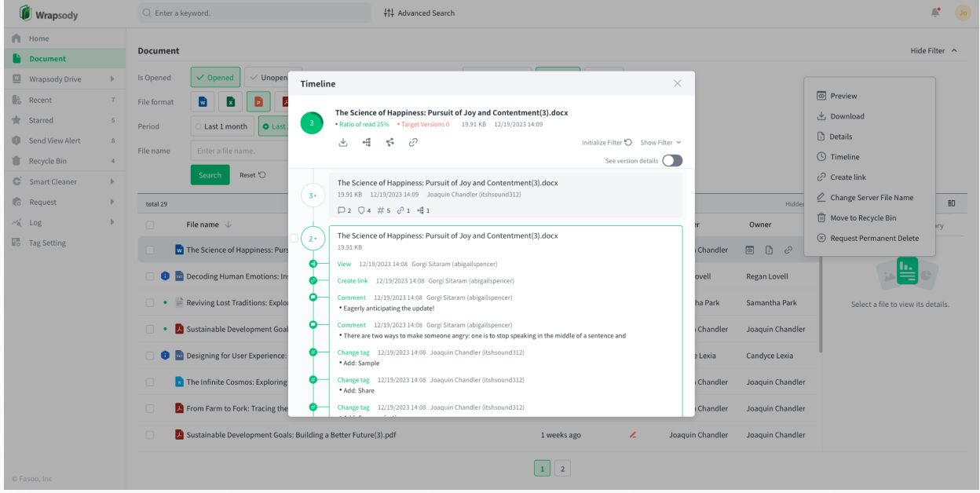Select the Excel file format icon
Screen dimensions: 980x493
[x=230, y=101]
